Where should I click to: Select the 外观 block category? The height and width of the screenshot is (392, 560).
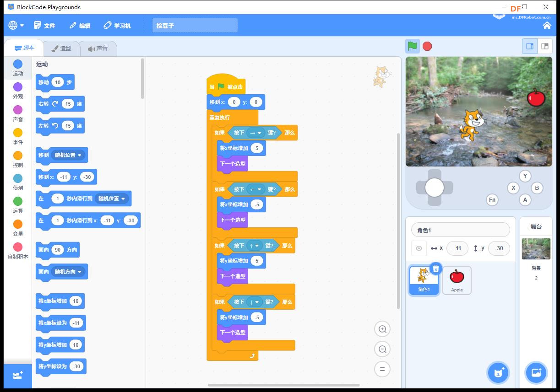coord(18,91)
